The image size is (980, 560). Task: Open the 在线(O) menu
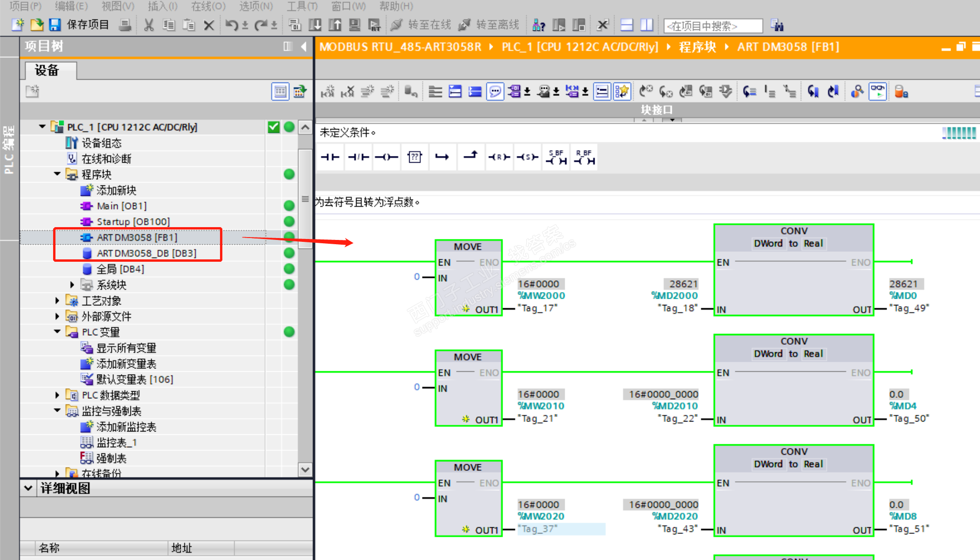[x=208, y=6]
